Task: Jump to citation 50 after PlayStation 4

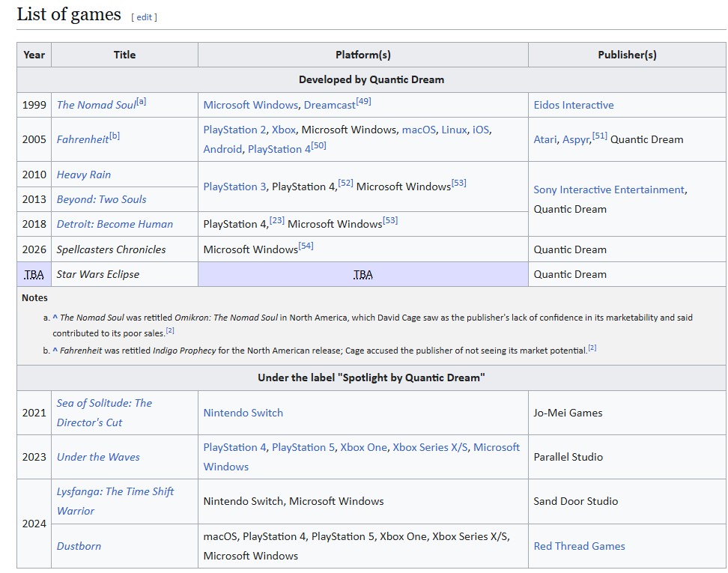Action: [318, 145]
